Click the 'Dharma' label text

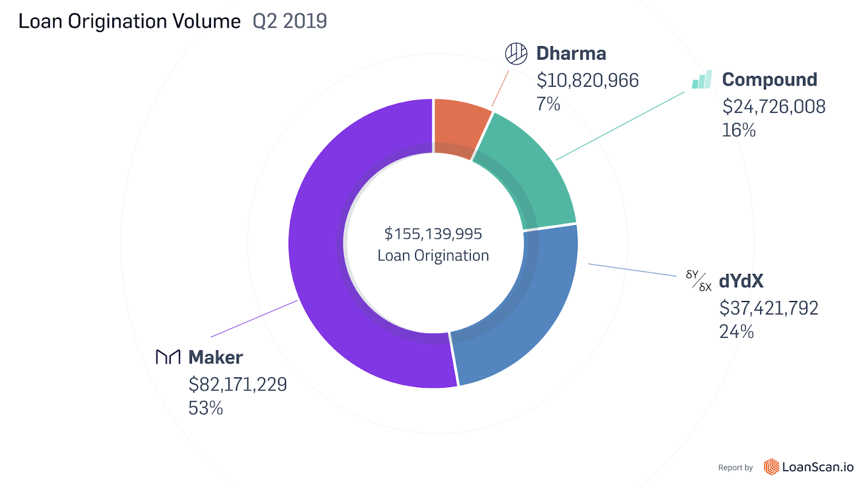point(571,53)
